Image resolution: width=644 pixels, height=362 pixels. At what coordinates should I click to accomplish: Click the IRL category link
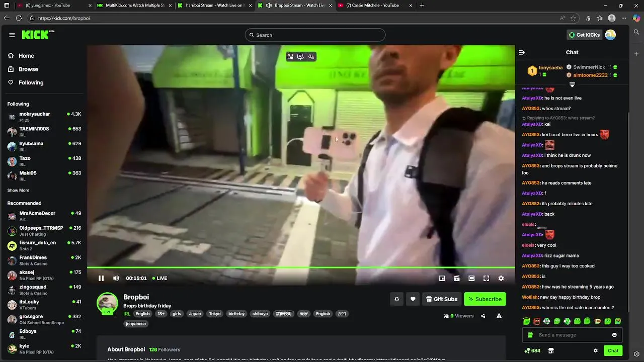[x=127, y=314]
